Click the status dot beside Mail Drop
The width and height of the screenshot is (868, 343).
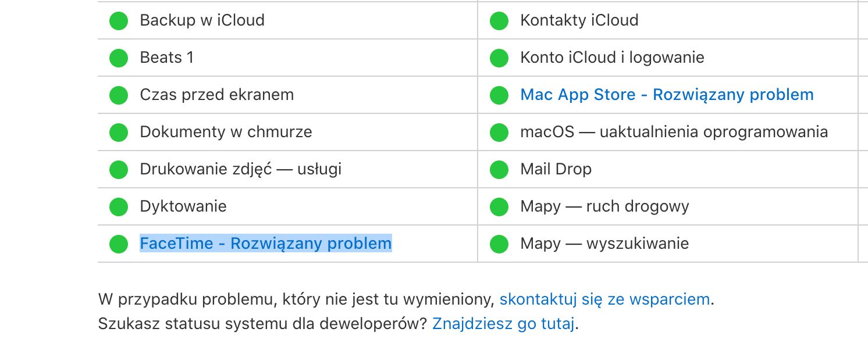[498, 169]
